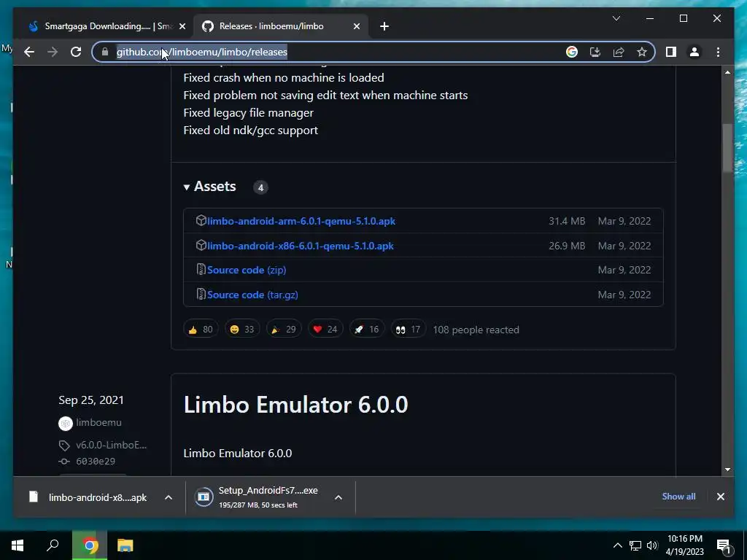Show hidden system tray icons
Viewport: 747px width, 560px height.
(617, 545)
